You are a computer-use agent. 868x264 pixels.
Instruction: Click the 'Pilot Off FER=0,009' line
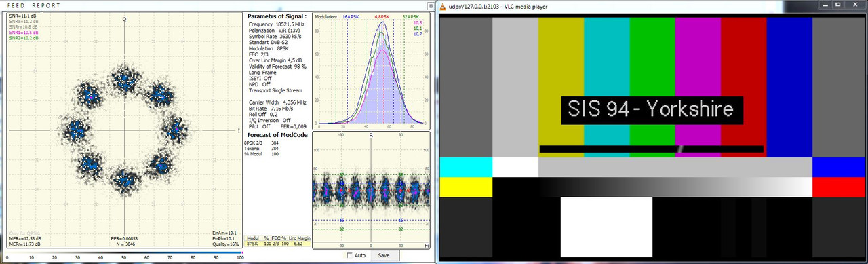278,126
